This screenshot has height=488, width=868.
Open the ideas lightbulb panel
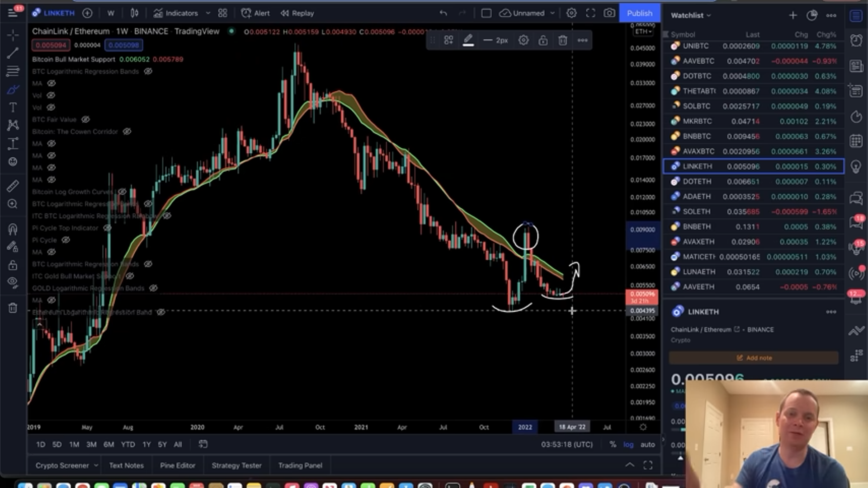tap(856, 167)
